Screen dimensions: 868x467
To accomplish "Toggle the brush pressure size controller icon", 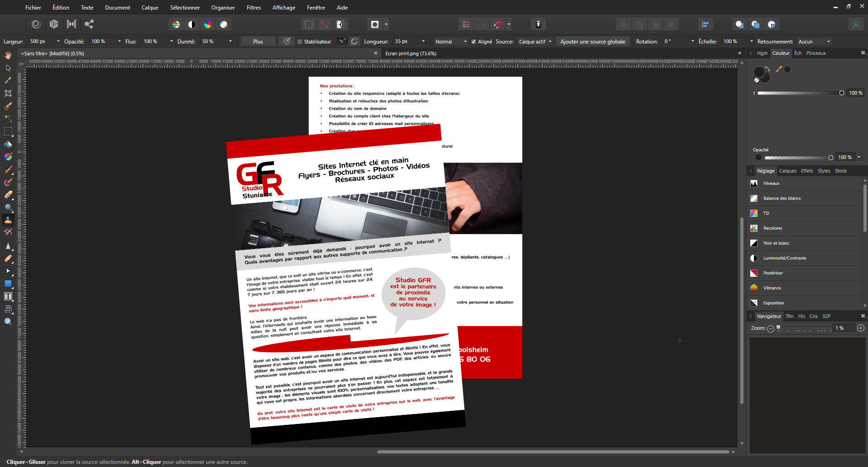I will click(287, 41).
